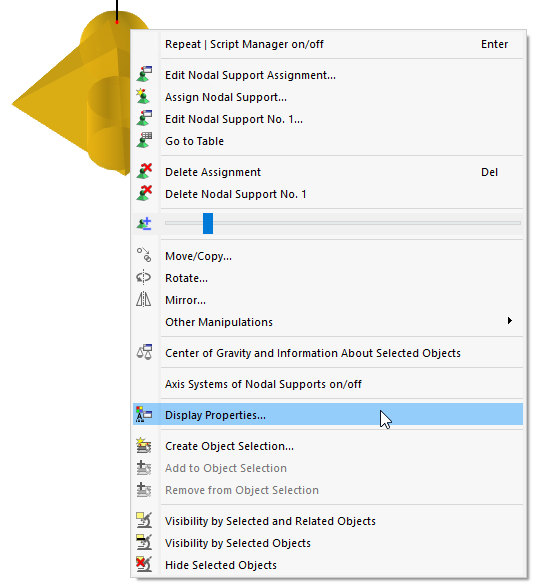The width and height of the screenshot is (540, 588).
Task: Toggle Axis Systems of Nodal Supports on/off
Action: [328, 384]
